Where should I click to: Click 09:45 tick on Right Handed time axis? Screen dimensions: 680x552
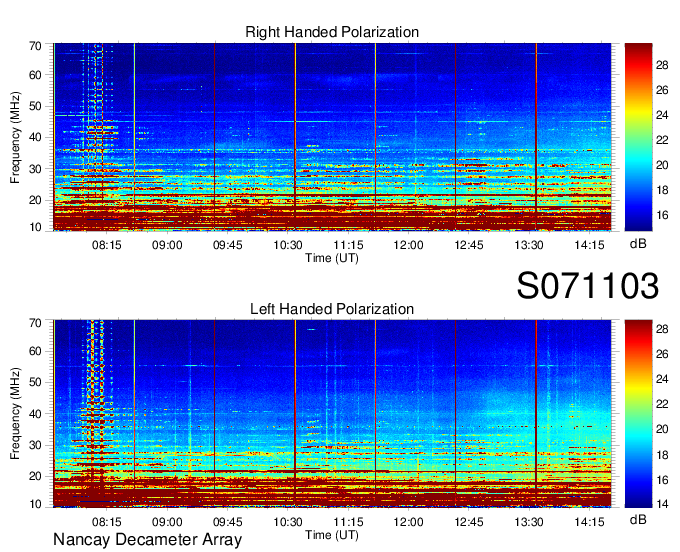tap(227, 245)
